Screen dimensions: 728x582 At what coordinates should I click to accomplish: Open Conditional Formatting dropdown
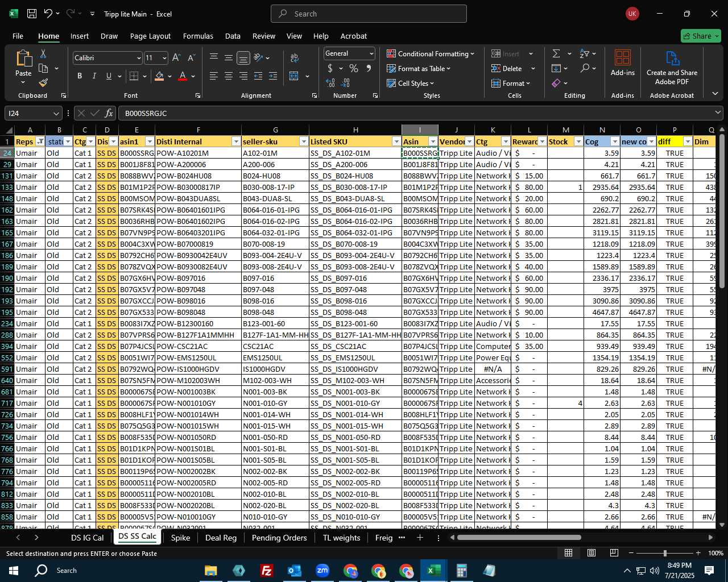pyautogui.click(x=431, y=53)
